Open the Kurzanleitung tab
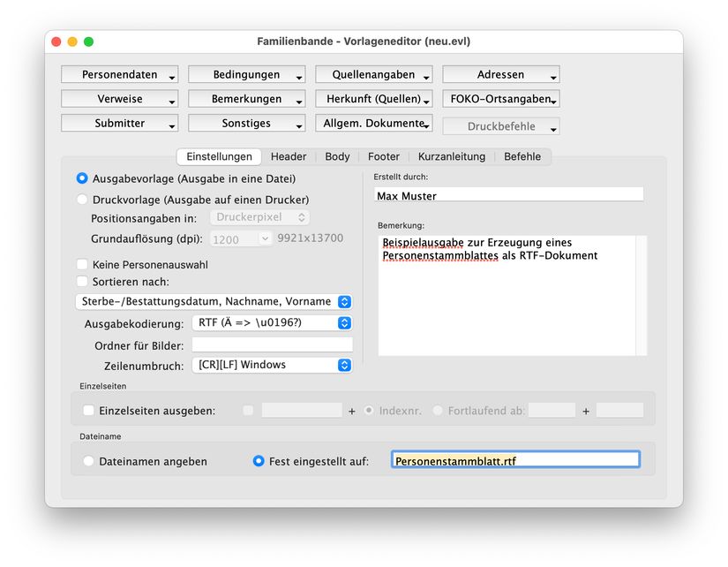 coord(451,156)
